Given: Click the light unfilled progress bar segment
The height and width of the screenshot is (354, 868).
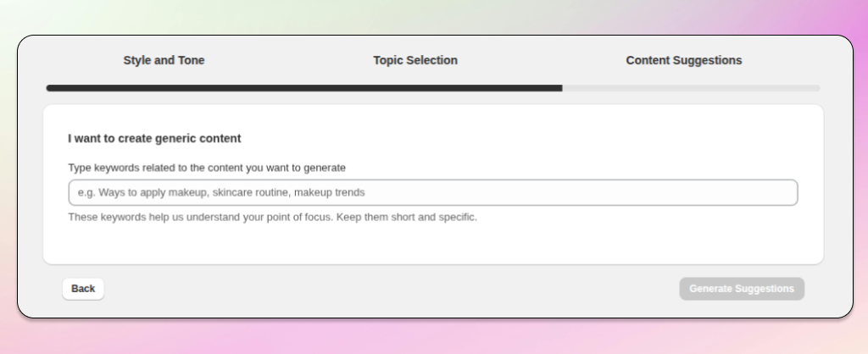Looking at the screenshot, I should click(x=691, y=87).
